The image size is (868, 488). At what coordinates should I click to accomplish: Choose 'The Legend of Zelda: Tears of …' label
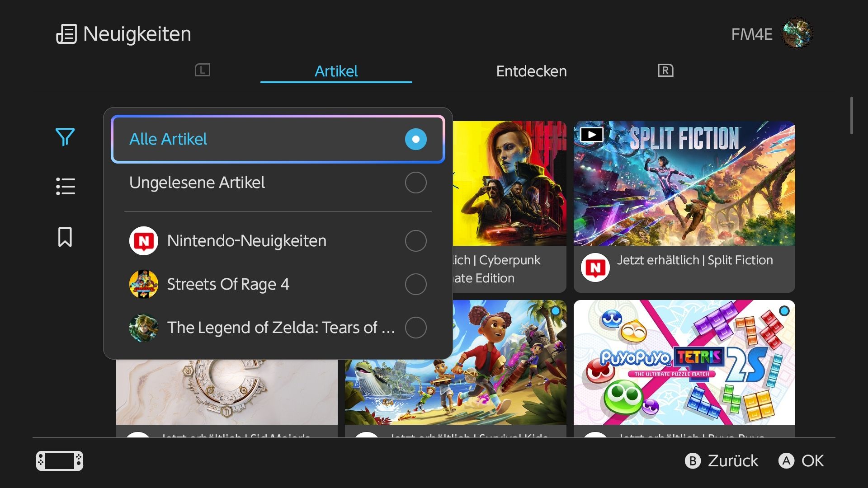click(281, 328)
